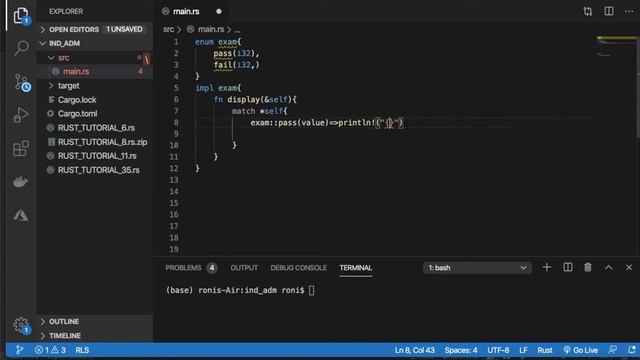Click the compare changes icon in the editor toolbar

(x=588, y=11)
